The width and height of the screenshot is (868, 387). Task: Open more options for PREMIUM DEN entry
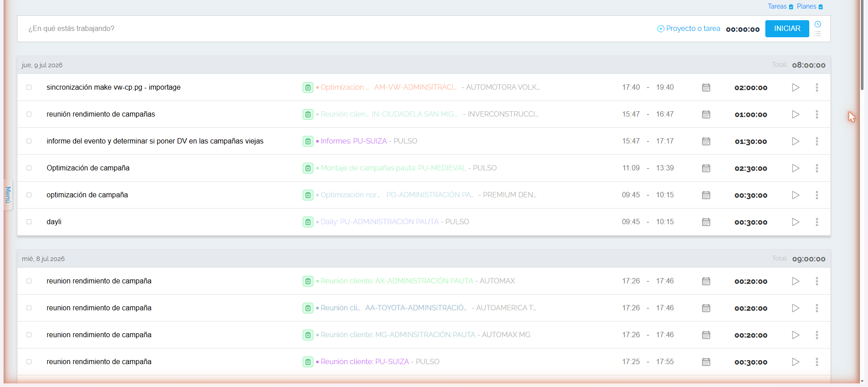(x=817, y=195)
